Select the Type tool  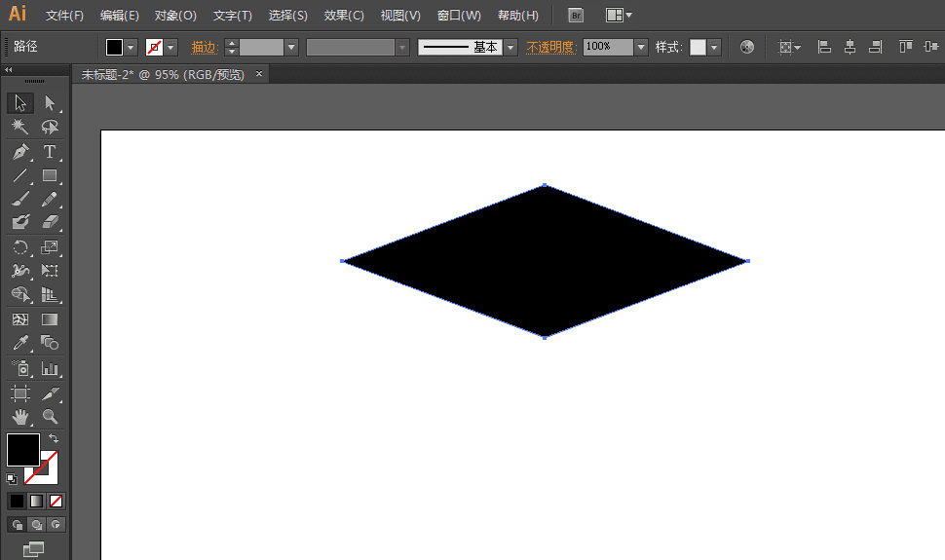pyautogui.click(x=50, y=152)
